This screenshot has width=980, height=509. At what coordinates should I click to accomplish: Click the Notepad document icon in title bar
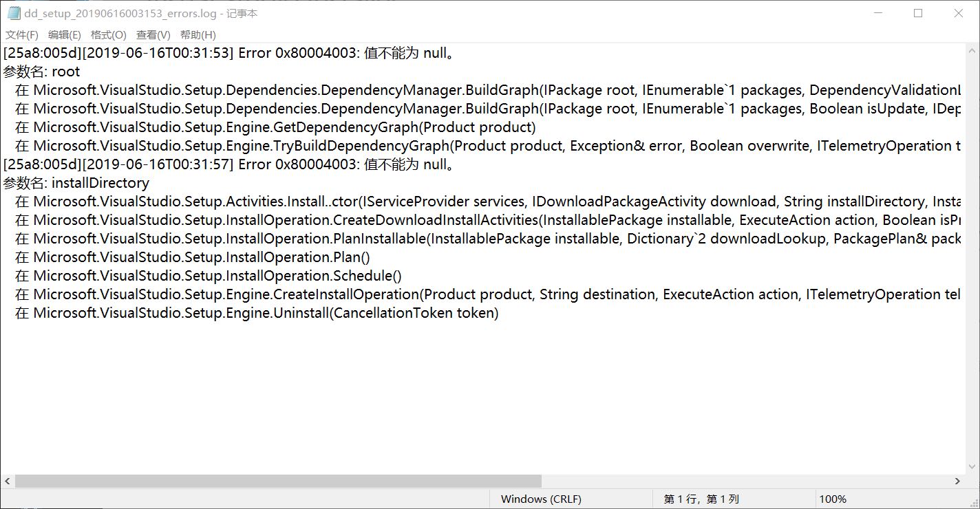[14, 13]
